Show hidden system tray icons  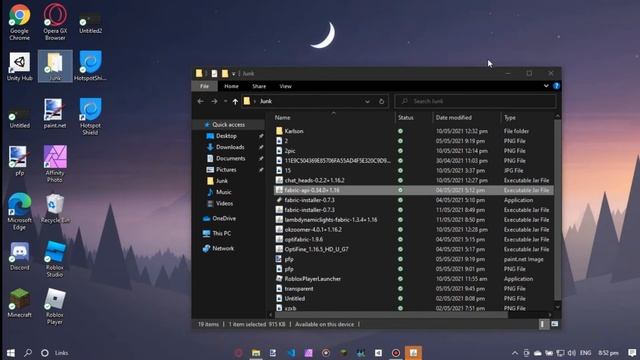click(515, 353)
